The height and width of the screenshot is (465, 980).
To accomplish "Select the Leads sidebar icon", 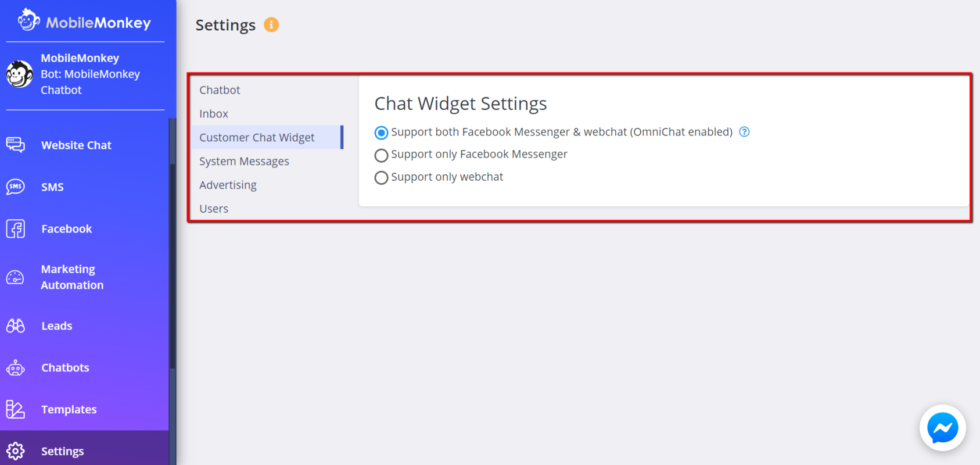I will click(x=15, y=325).
